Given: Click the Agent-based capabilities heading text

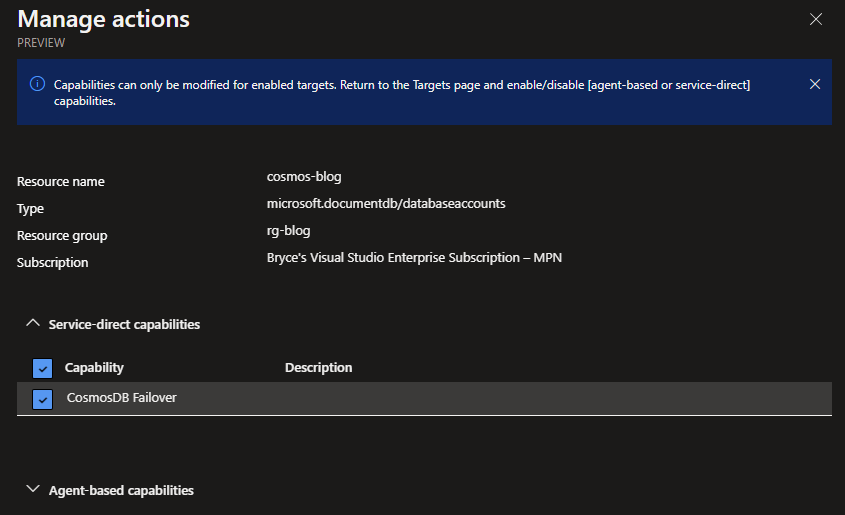Looking at the screenshot, I should tap(121, 490).
